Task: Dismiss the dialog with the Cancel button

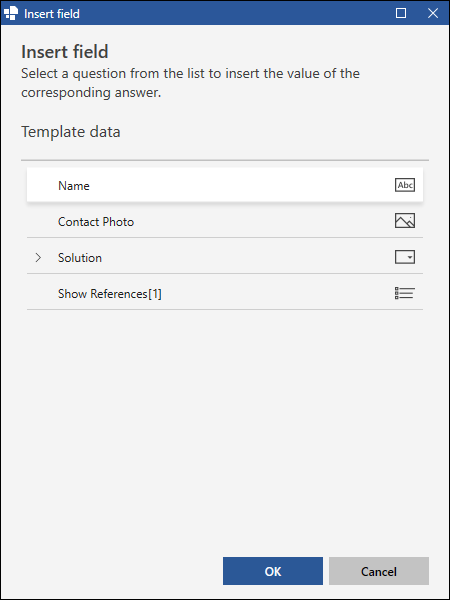Action: point(379,571)
